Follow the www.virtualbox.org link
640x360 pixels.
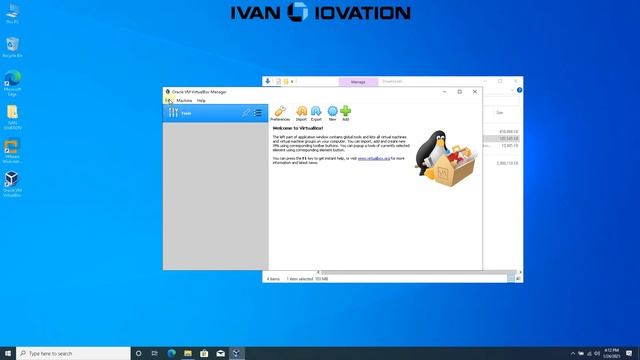[374, 158]
